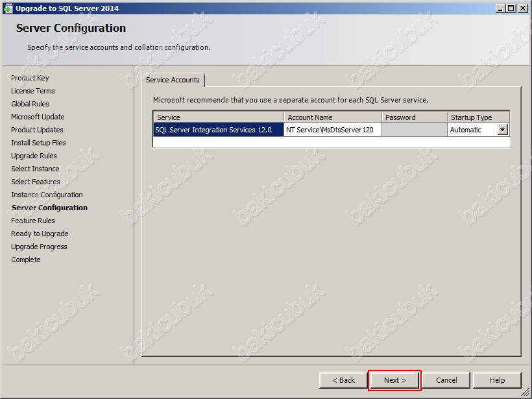Select the SQL Server Integration Services 12.0 row
Screen dimensions: 532x399
pos(219,130)
